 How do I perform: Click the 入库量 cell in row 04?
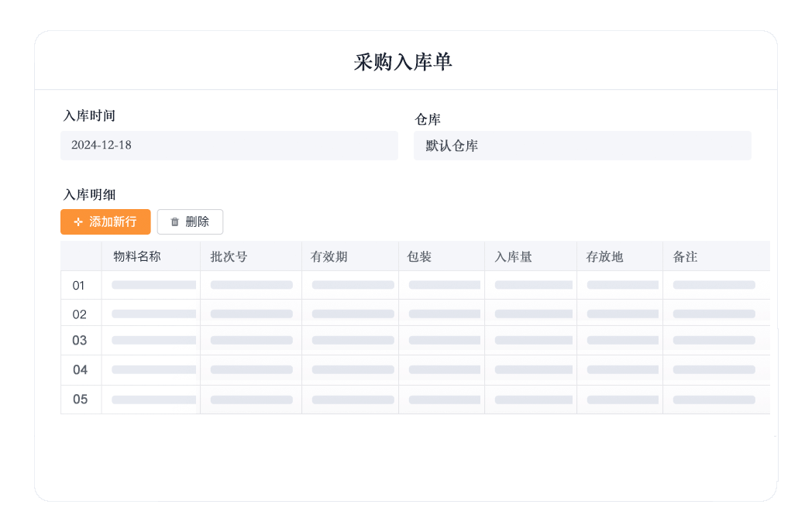[x=532, y=370]
